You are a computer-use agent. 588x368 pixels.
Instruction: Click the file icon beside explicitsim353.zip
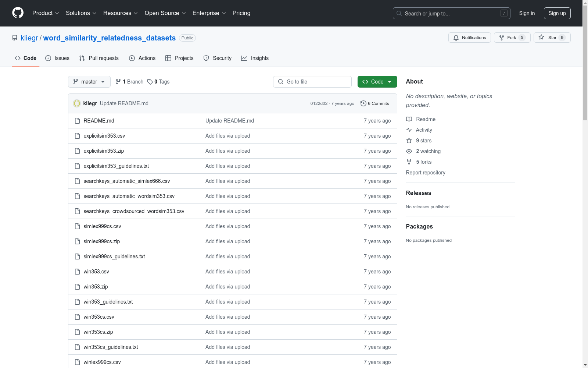coord(77,151)
